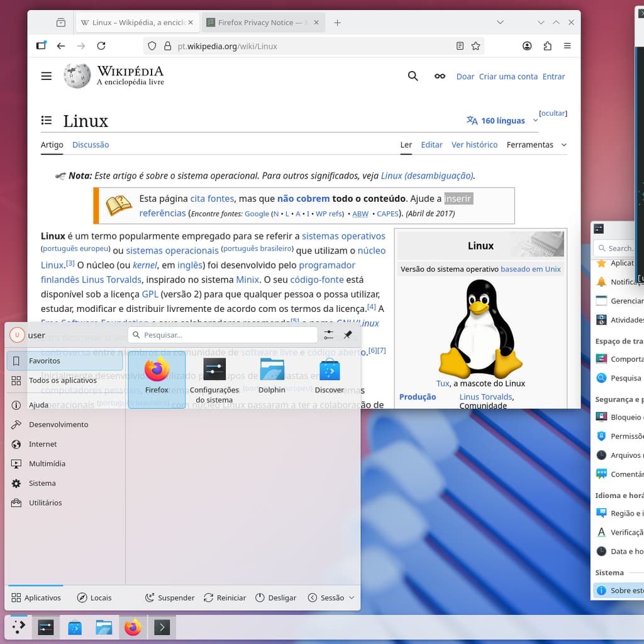Open Multimídia category

coord(65,464)
